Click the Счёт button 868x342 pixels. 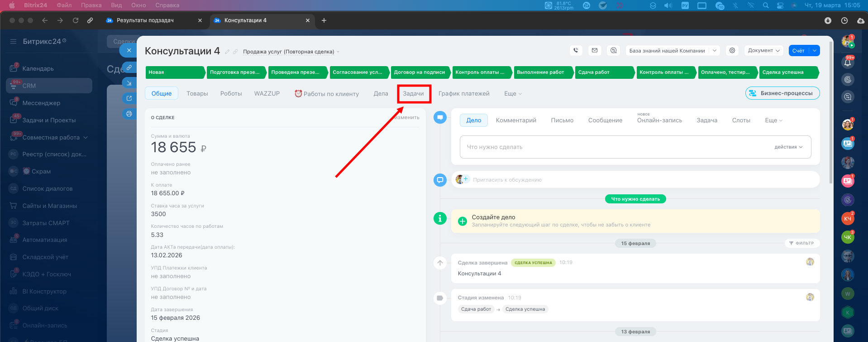click(799, 51)
